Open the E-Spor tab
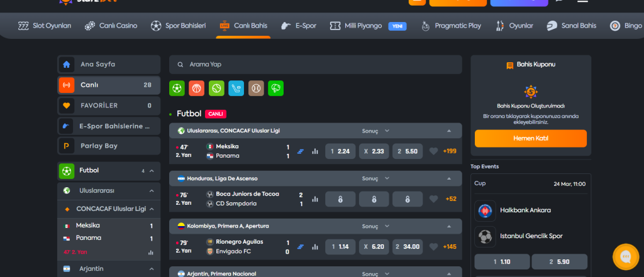 point(299,26)
